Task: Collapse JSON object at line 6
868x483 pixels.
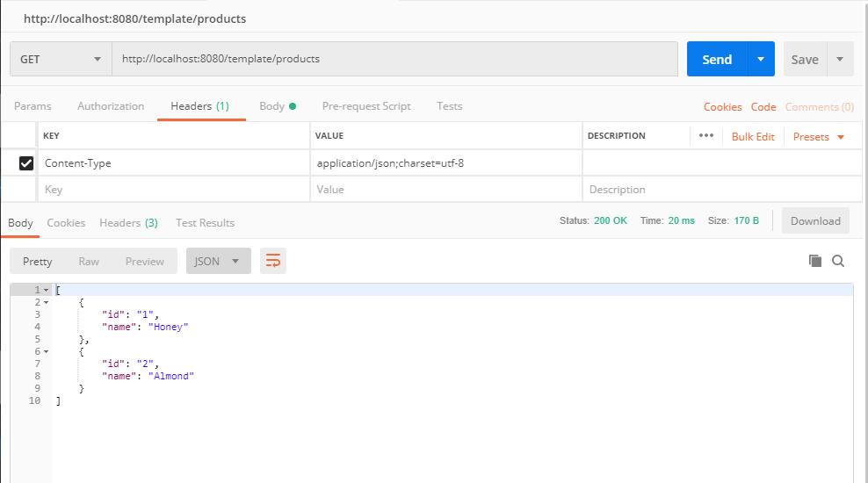Action: coord(46,352)
